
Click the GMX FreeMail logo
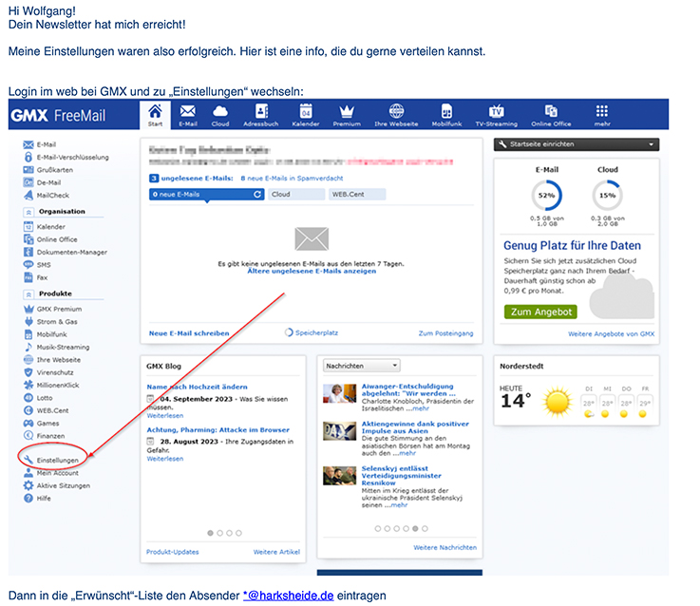(58, 115)
